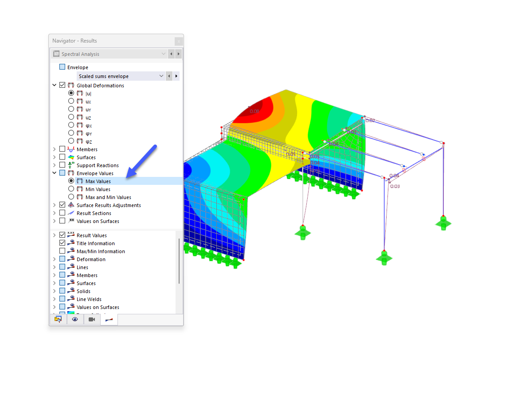Toggle the Envelope Values checkbox

(x=62, y=173)
